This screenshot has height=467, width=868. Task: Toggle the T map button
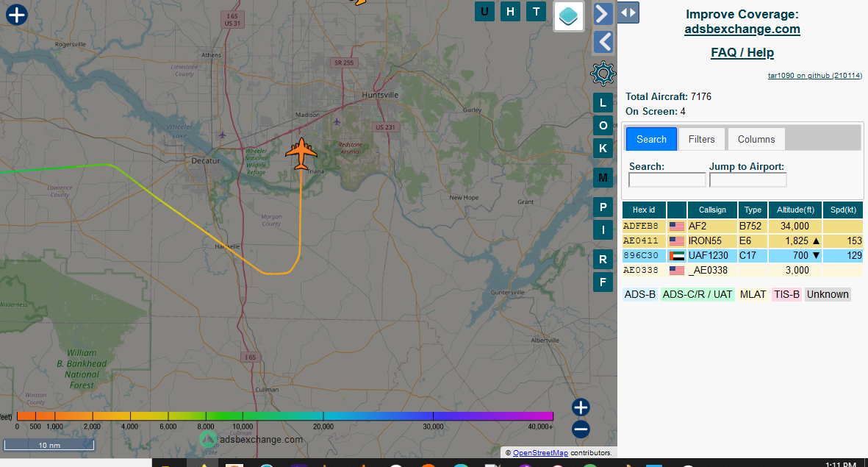pyautogui.click(x=536, y=11)
